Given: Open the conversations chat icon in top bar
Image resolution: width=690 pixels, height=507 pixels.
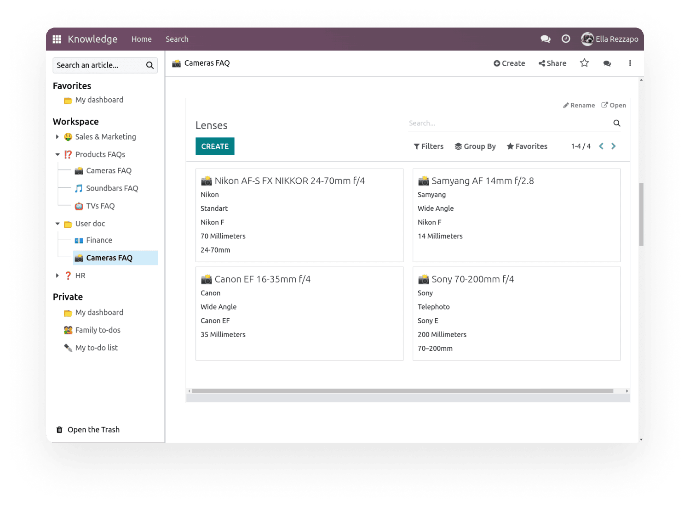Looking at the screenshot, I should pyautogui.click(x=545, y=39).
